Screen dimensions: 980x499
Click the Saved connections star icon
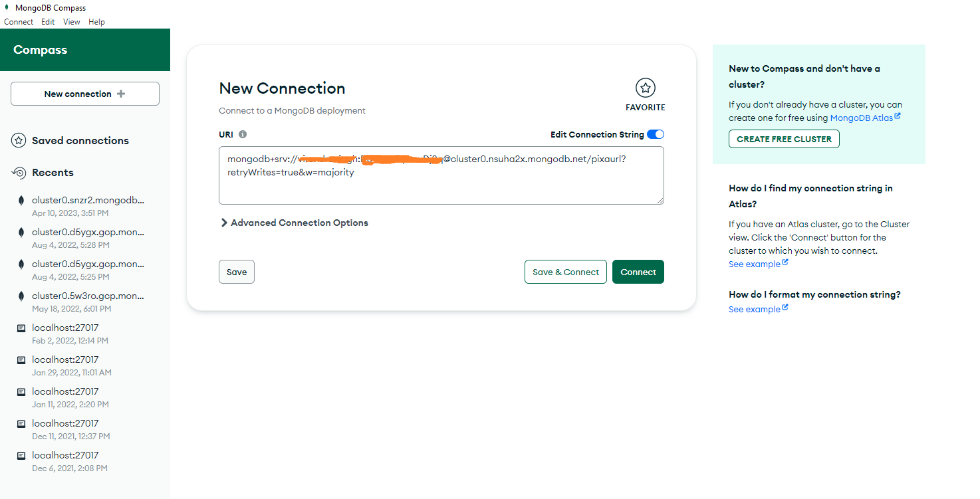(18, 140)
